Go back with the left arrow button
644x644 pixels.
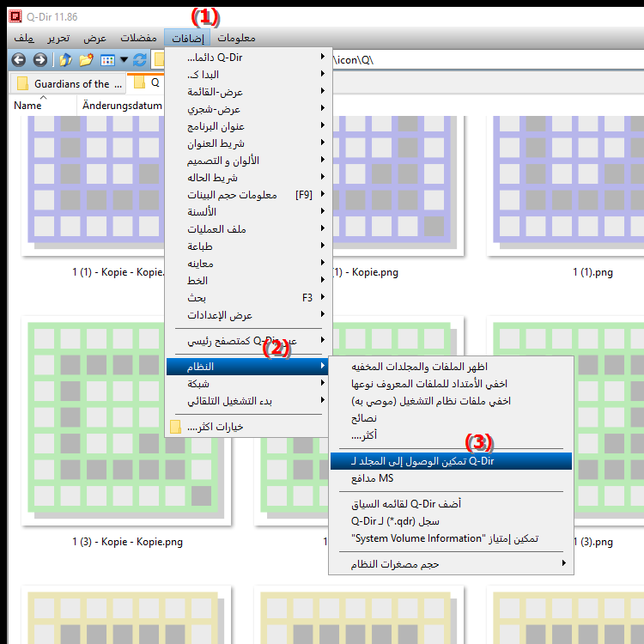click(x=19, y=60)
